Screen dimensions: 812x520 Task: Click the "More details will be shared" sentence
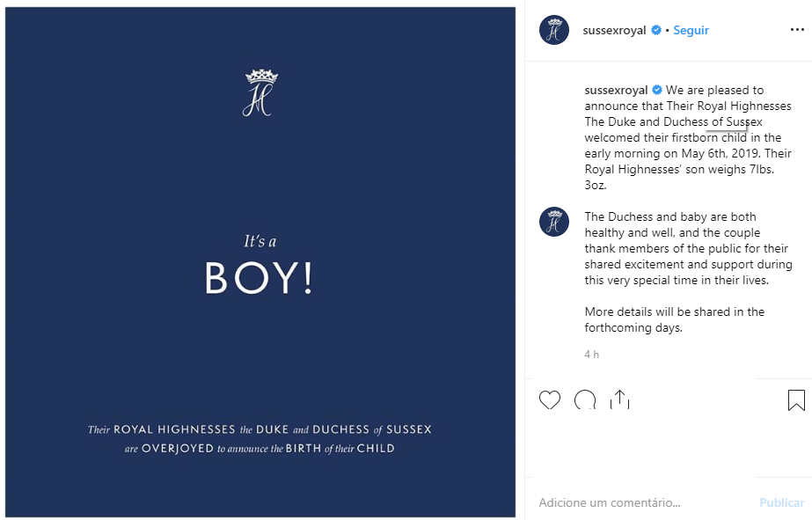click(674, 319)
